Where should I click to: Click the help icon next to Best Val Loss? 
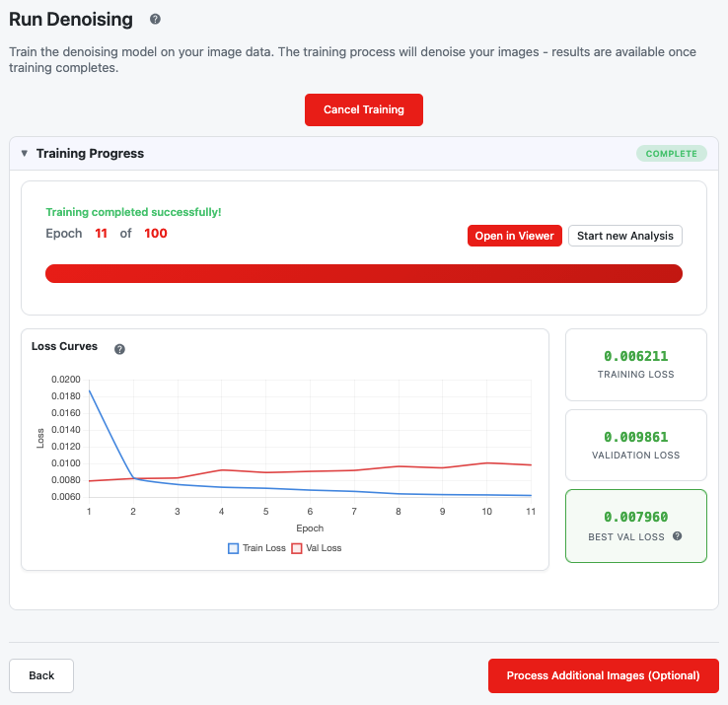(x=678, y=536)
